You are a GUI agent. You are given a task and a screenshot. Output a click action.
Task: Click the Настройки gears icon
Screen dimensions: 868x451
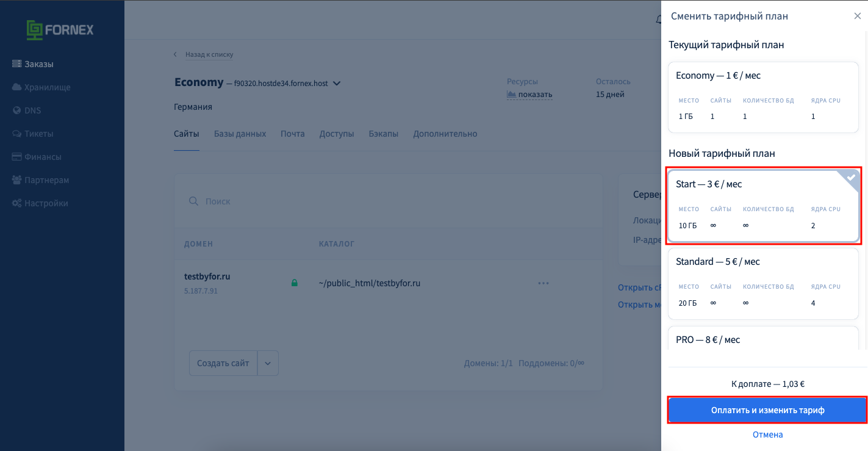(16, 203)
